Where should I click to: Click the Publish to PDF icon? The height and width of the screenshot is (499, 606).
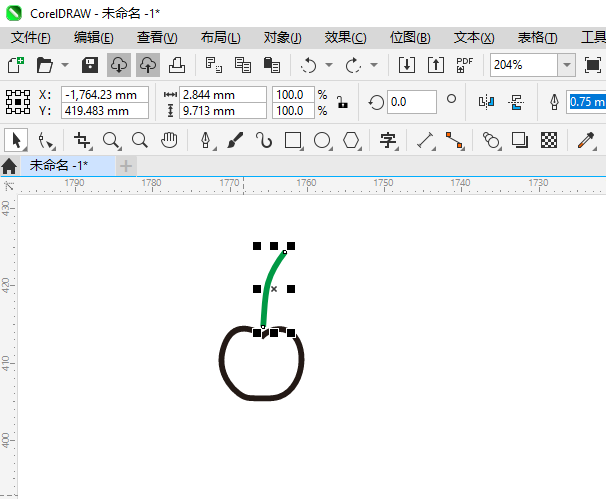pos(464,65)
